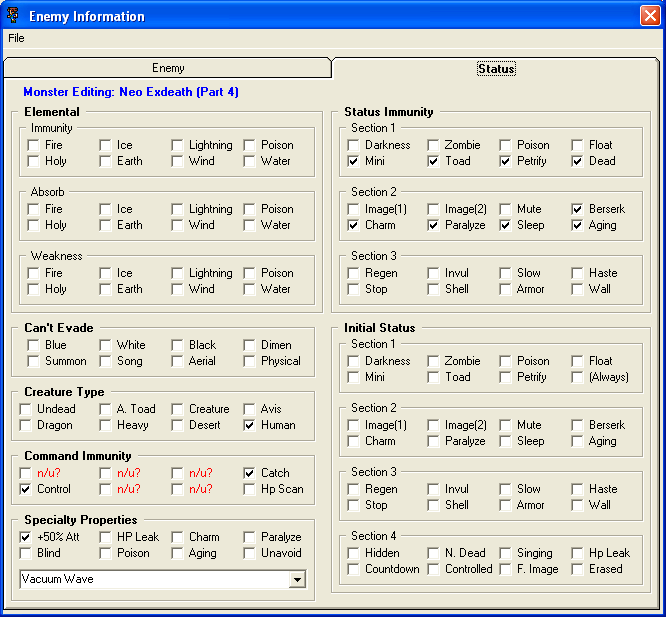
Task: Uncheck Aging in Status Immunity Section 2
Action: 577,225
